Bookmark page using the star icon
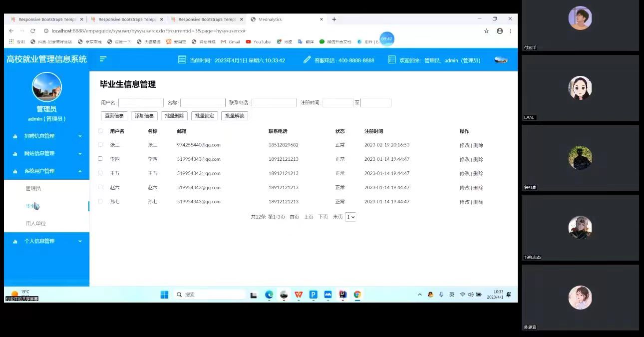The height and width of the screenshot is (337, 644). pos(486,31)
